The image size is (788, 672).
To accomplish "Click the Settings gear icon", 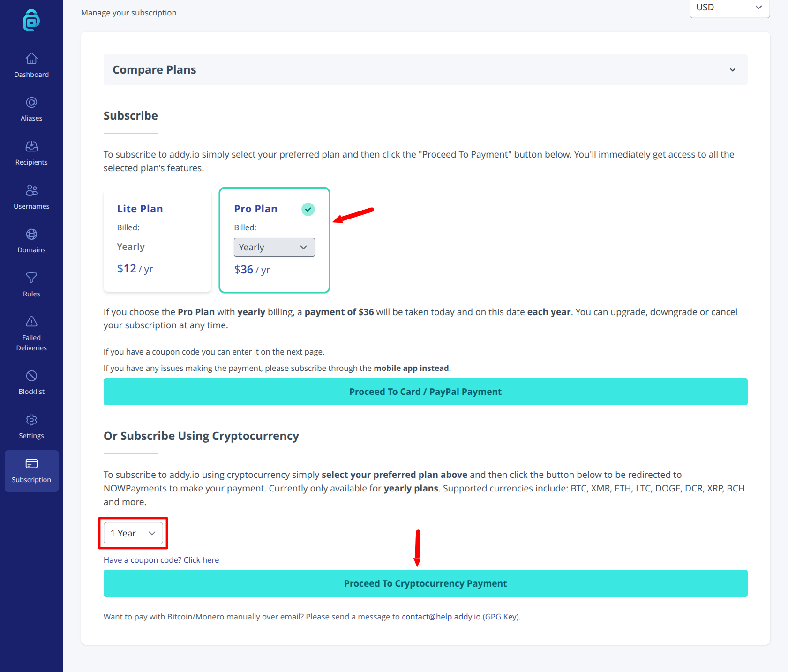I will tap(31, 420).
